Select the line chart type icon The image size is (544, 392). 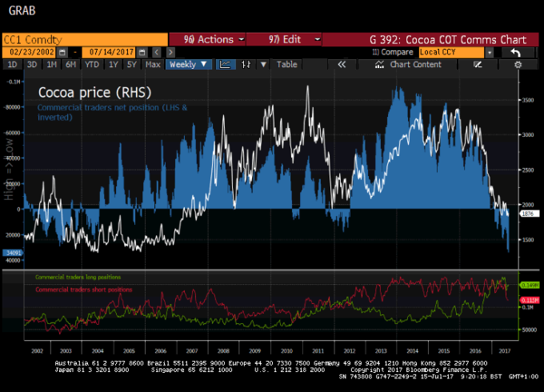point(226,64)
